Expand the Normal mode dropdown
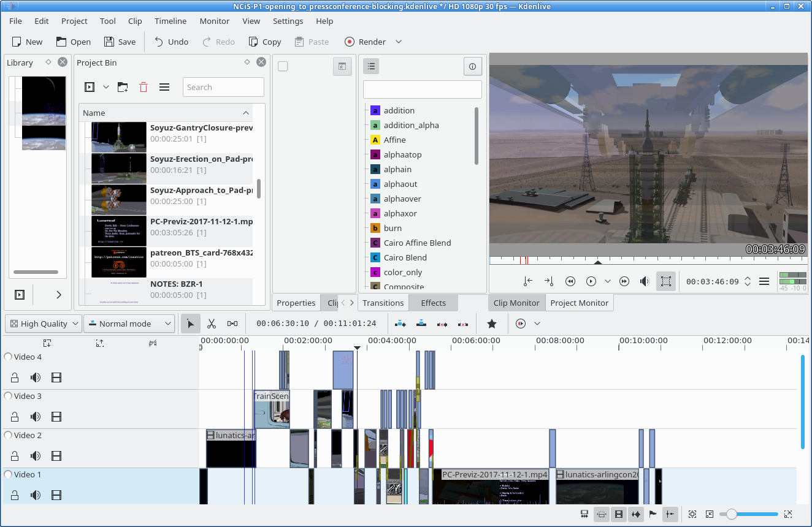This screenshot has height=527, width=812. [x=129, y=324]
